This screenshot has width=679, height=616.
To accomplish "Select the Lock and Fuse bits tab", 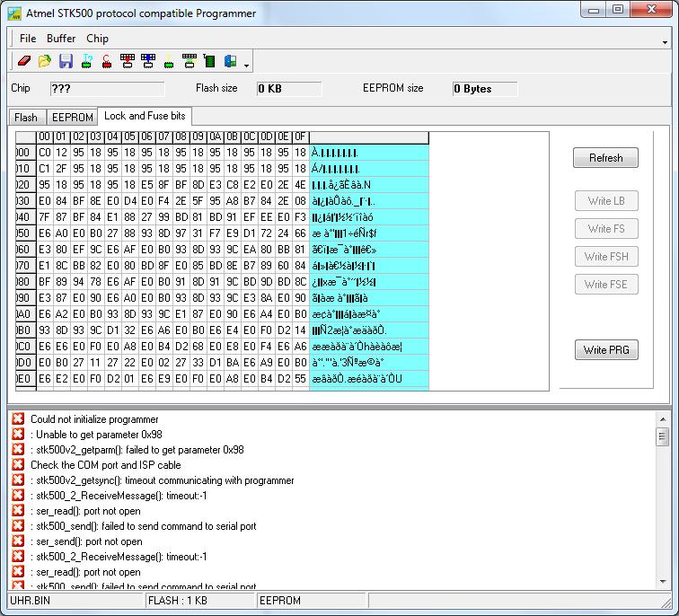I will coord(145,116).
